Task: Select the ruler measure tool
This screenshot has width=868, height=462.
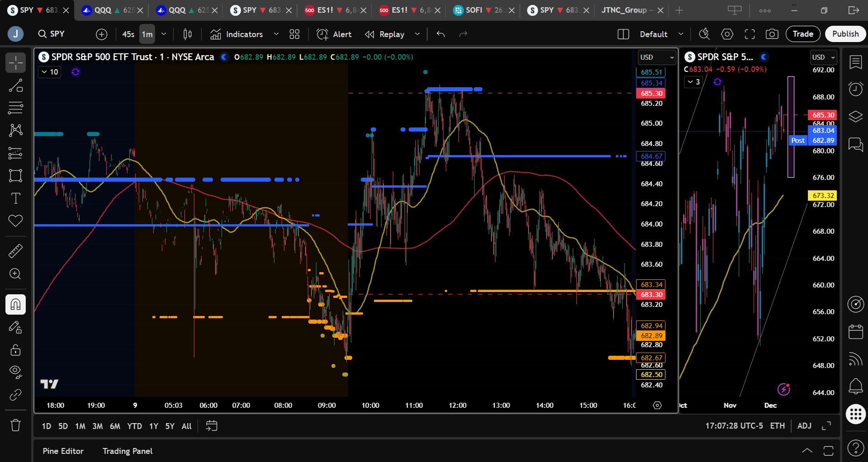Action: 15,251
